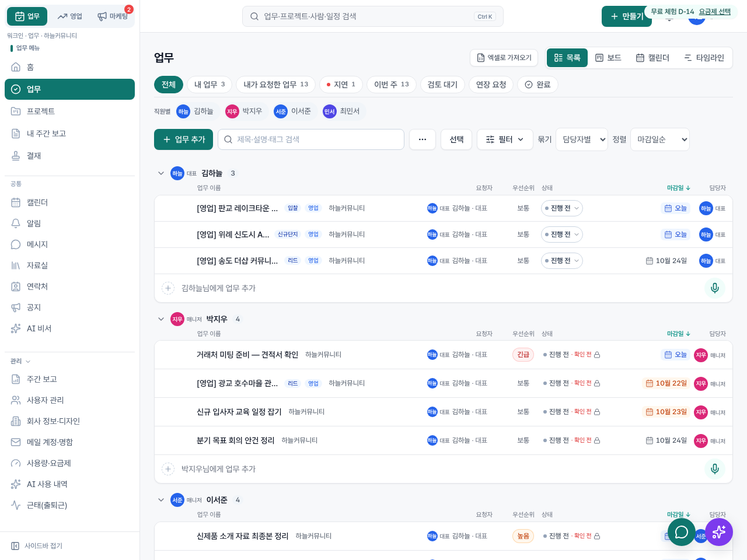This screenshot has height=560, width=747.
Task: Click the 업무 추가 button
Action: click(x=184, y=139)
